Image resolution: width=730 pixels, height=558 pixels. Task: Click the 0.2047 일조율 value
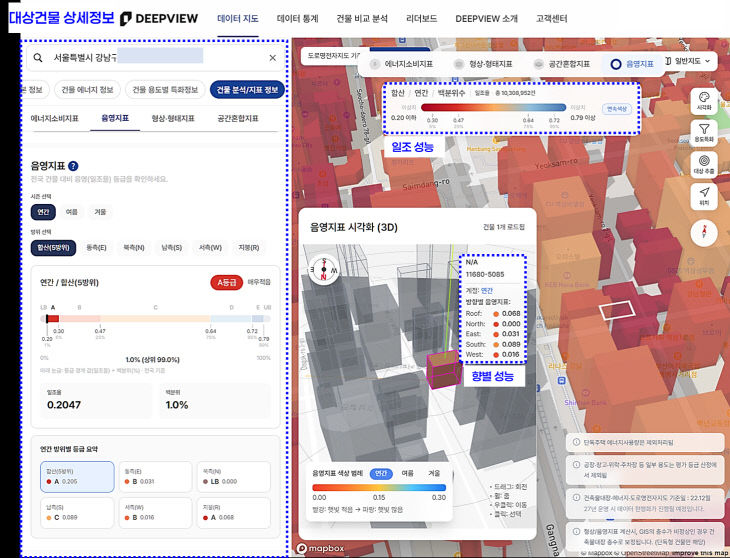64,405
